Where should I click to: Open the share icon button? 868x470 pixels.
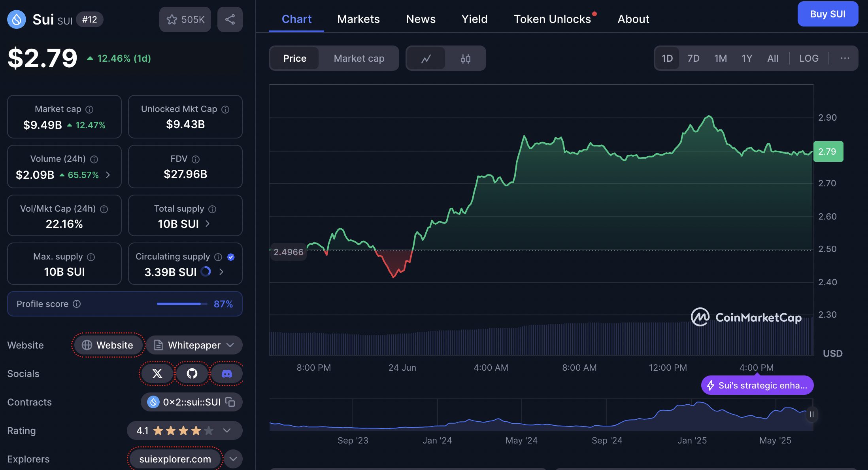click(230, 19)
